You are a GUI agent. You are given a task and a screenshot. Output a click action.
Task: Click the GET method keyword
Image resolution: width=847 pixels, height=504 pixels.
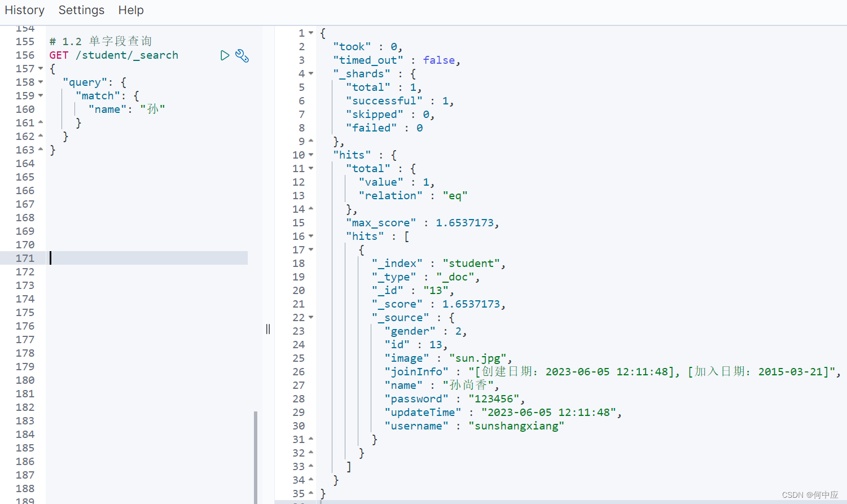tap(59, 55)
